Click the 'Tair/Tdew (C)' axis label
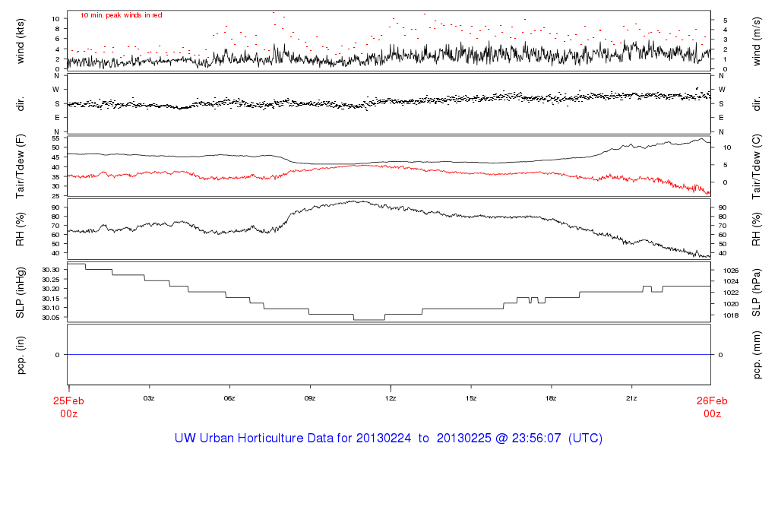Image resolution: width=778 pixels, height=532 pixels. [x=756, y=166]
